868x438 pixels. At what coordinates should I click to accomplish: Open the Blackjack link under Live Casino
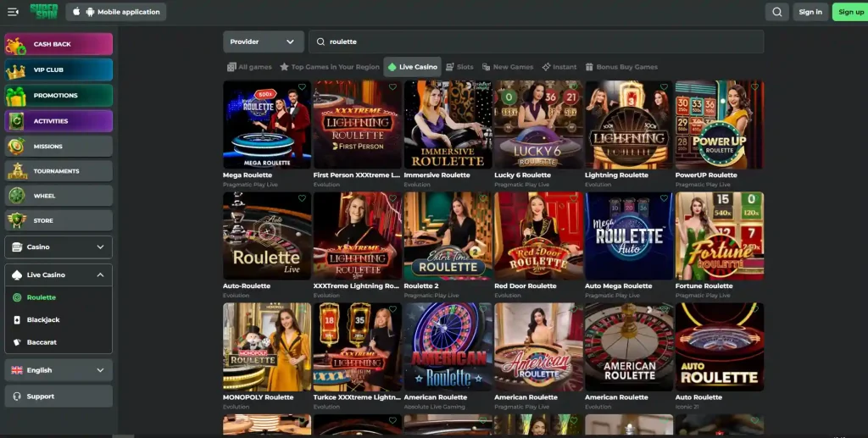(x=43, y=319)
